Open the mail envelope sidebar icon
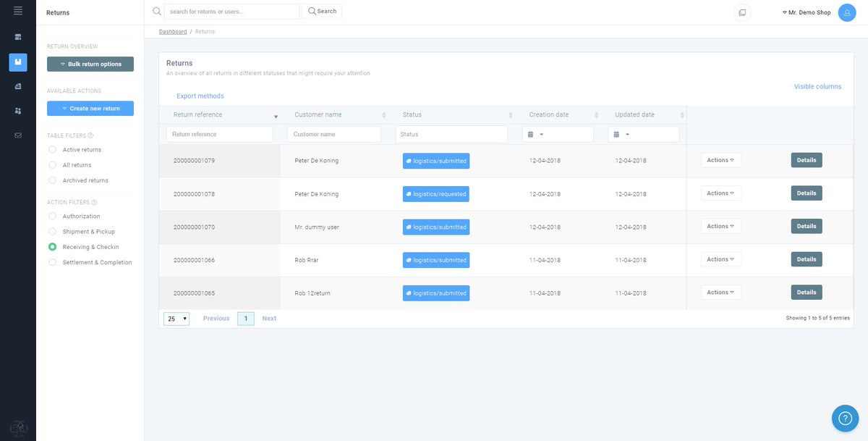The width and height of the screenshot is (868, 441). click(18, 135)
